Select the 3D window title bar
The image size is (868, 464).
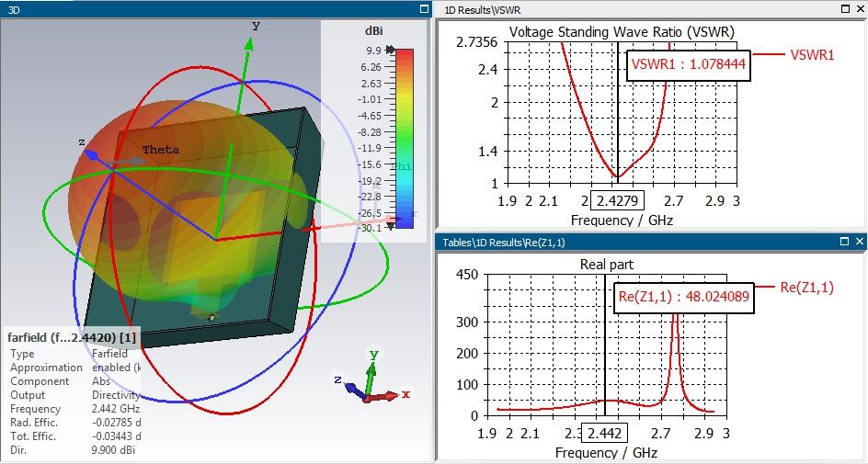pyautogui.click(x=215, y=9)
